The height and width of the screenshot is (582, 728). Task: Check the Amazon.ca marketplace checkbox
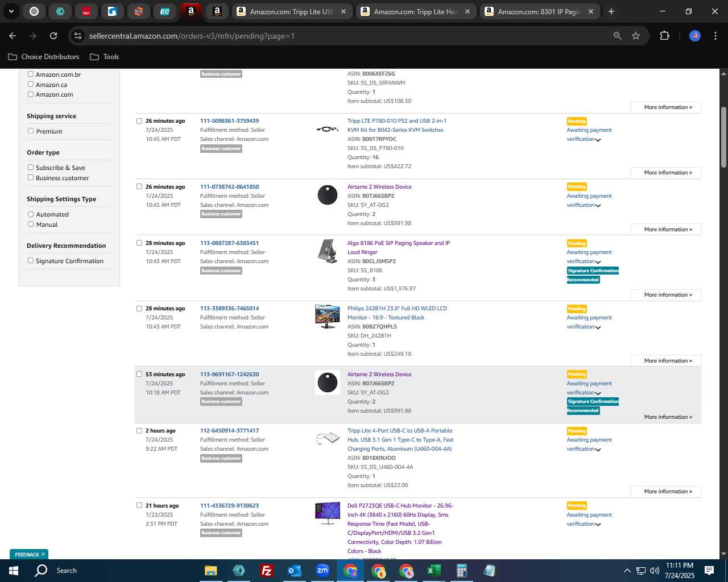pyautogui.click(x=31, y=84)
